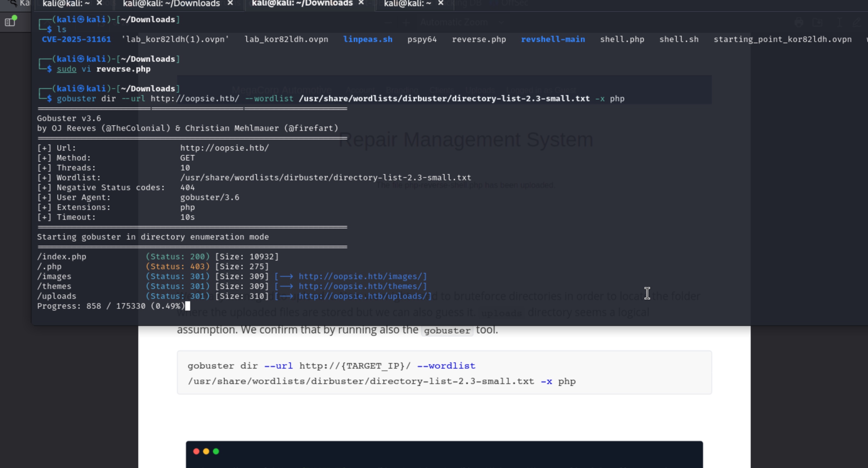
Task: Click the green dot in the document screenshot
Action: pos(216,451)
